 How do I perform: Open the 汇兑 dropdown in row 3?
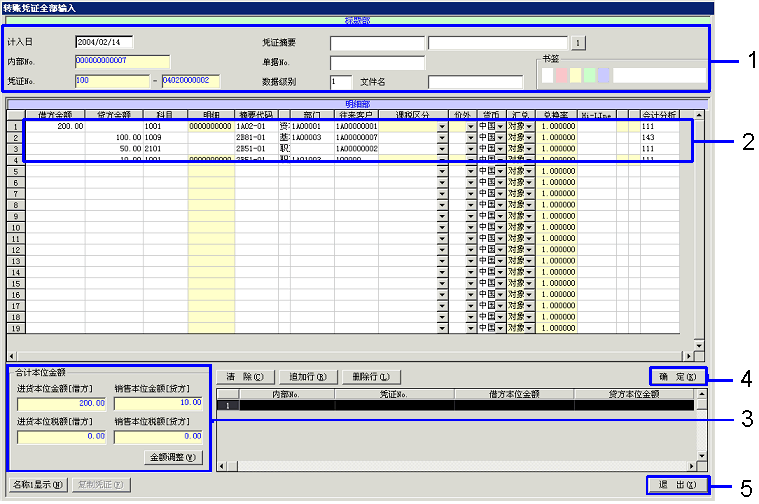[x=530, y=149]
